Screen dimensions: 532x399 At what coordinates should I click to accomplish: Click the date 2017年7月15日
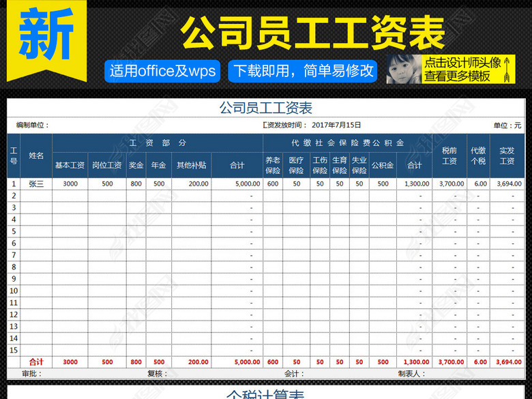(x=336, y=125)
